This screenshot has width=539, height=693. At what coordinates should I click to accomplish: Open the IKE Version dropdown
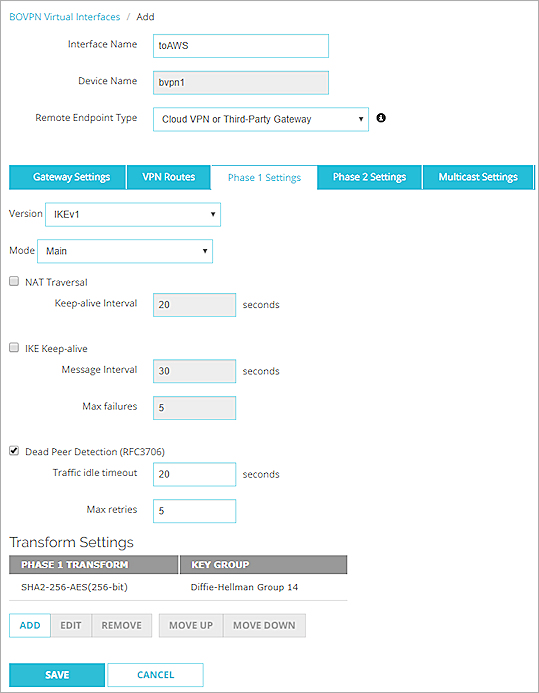[x=133, y=214]
